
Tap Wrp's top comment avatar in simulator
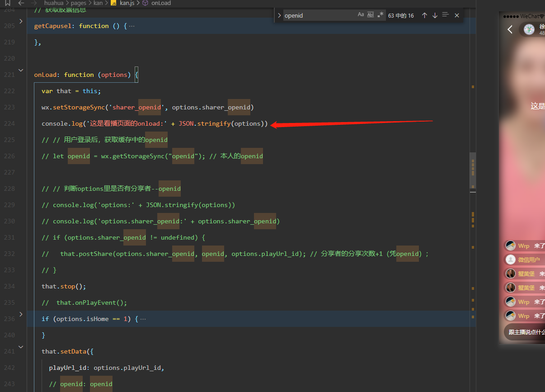coord(511,246)
